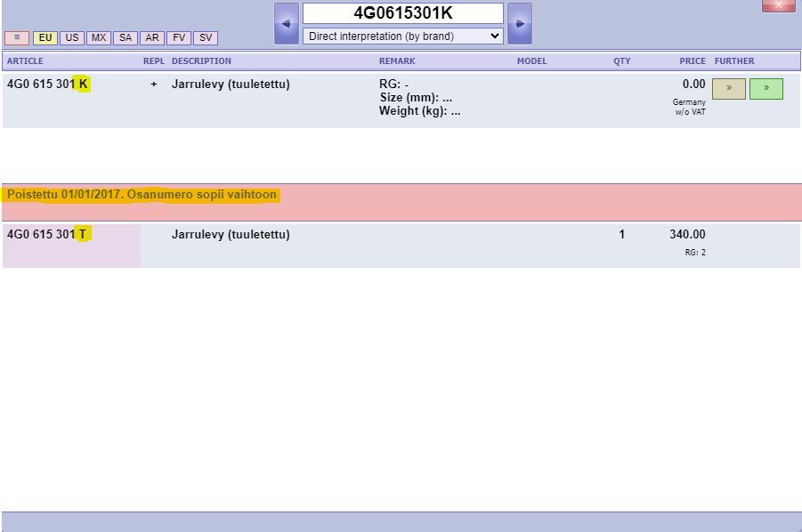This screenshot has width=802, height=532.
Task: Sort by the ARTICLE column header
Action: tap(25, 61)
